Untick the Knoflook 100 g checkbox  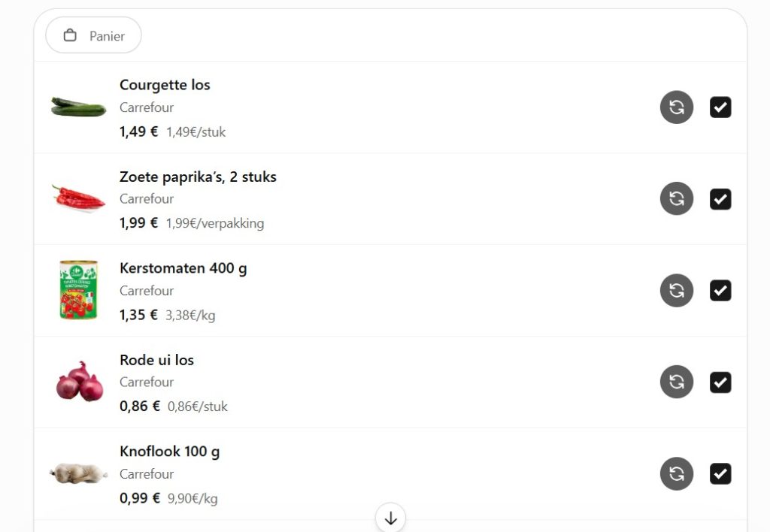[720, 473]
